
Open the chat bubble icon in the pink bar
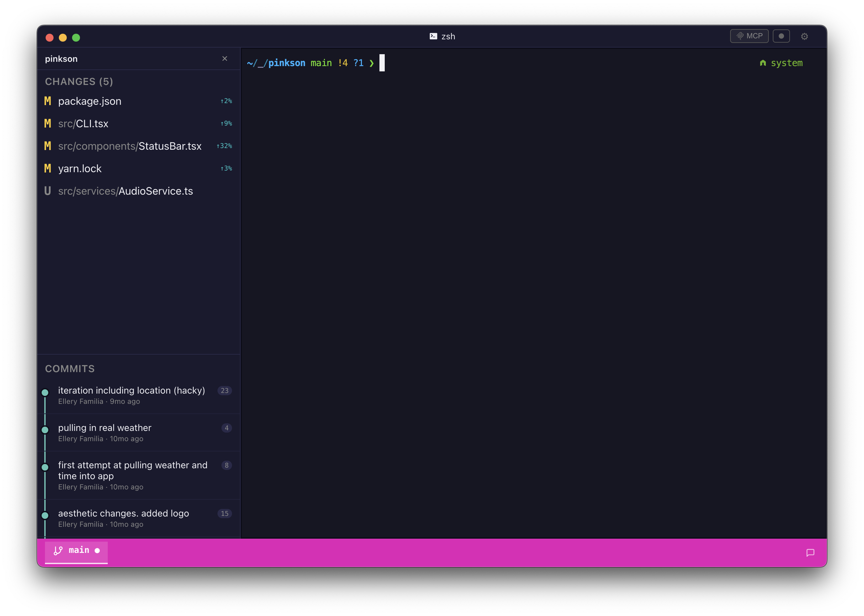[x=810, y=552]
